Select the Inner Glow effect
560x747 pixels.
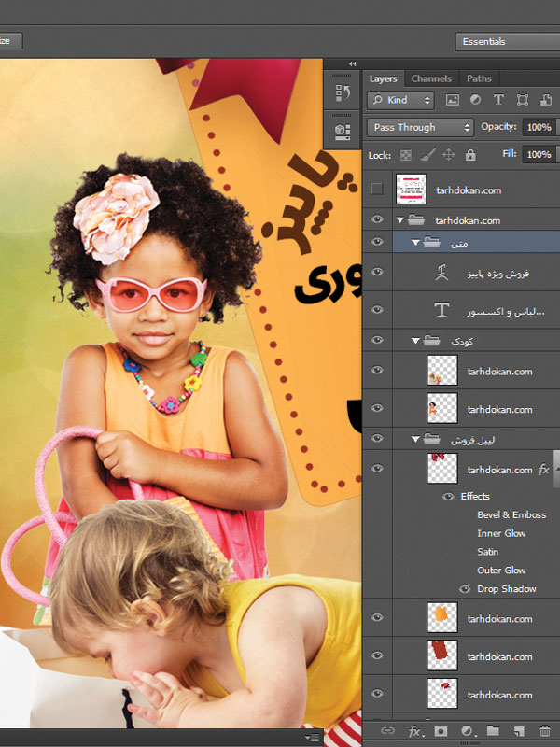pos(501,533)
